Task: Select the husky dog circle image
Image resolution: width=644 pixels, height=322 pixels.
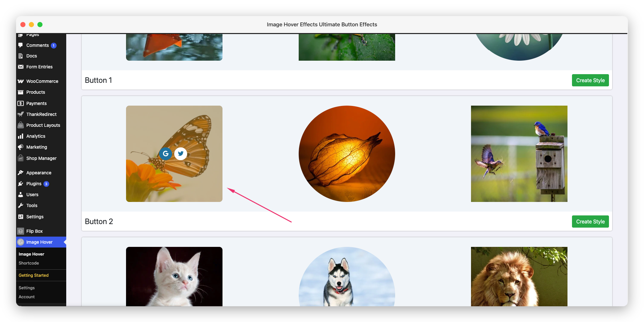Action: [x=347, y=276]
